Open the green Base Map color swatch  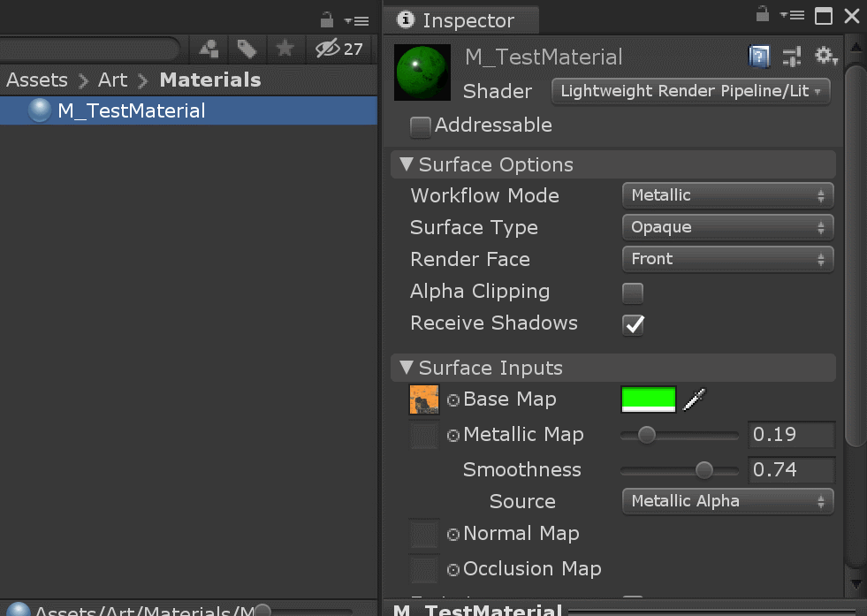click(648, 399)
